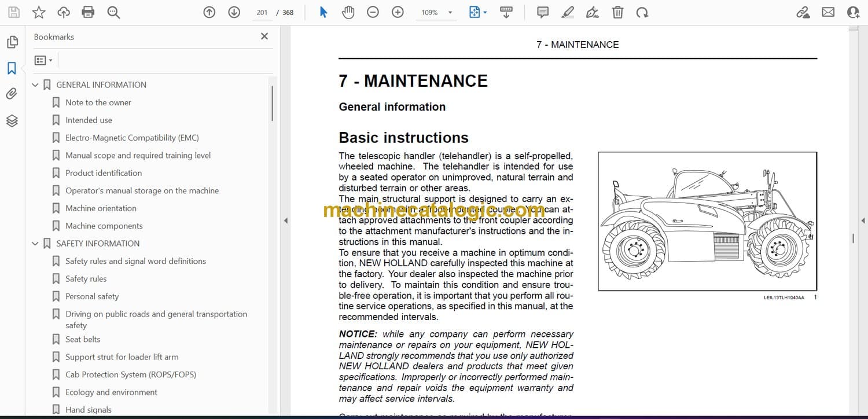Click the Print file icon
Viewport: 868px width, 419px height.
pos(88,12)
